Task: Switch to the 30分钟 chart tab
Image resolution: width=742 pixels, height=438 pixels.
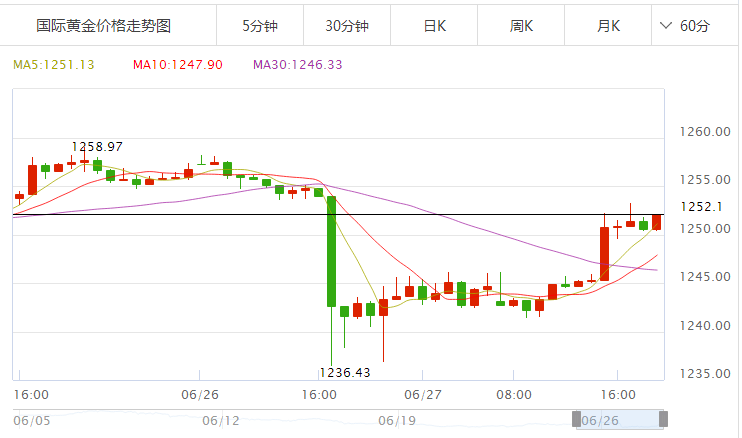Action: [347, 27]
